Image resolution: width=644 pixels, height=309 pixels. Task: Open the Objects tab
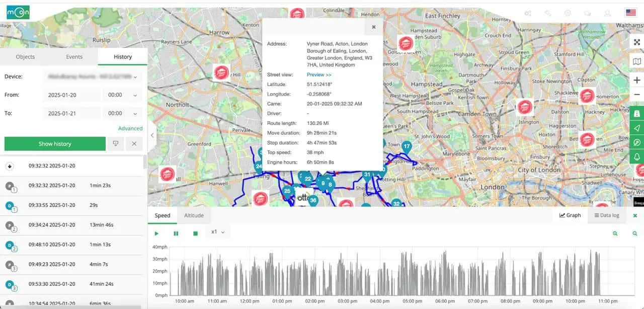click(25, 57)
